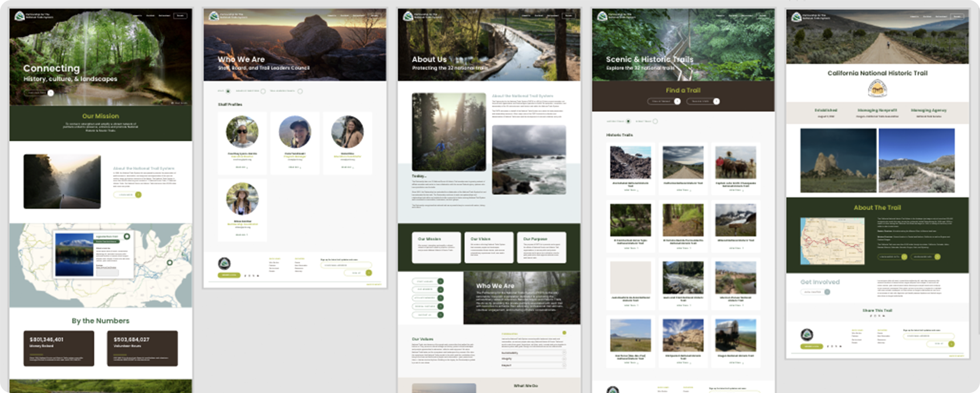Click the green circle on first pill beside Who We Are forest panel

[440, 281]
